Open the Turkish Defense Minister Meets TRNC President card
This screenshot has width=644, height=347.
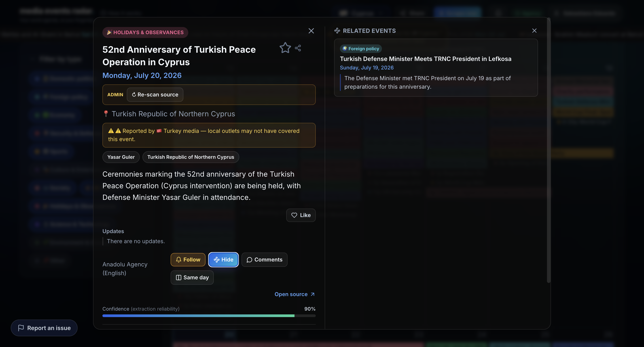coord(436,68)
